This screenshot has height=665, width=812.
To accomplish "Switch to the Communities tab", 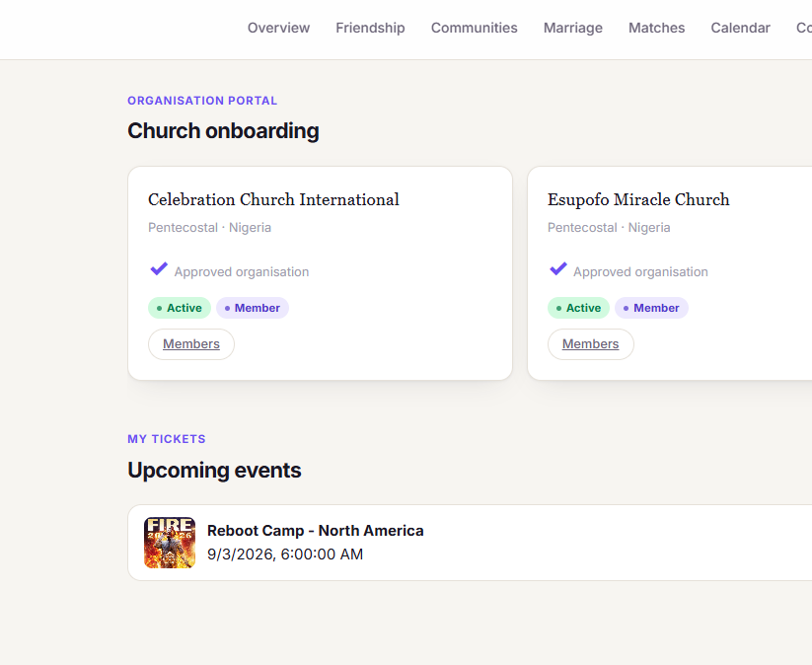I will pyautogui.click(x=474, y=28).
